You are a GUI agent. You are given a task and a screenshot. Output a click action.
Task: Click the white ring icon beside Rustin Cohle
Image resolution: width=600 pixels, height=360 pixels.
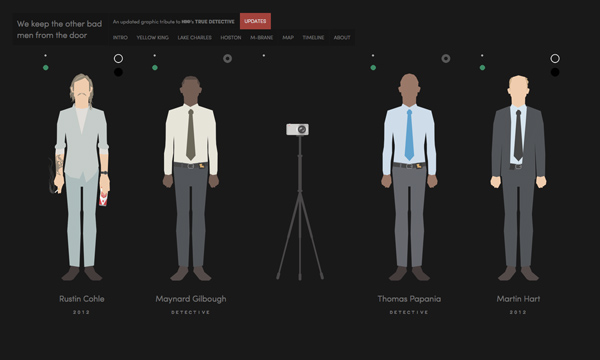pyautogui.click(x=118, y=59)
